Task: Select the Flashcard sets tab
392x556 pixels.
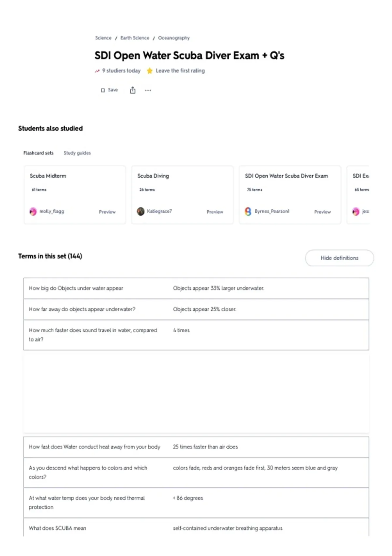Action: coord(38,153)
